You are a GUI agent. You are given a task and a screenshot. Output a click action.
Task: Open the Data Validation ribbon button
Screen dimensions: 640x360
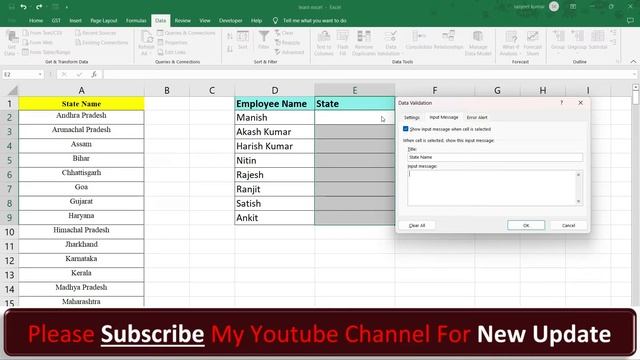click(x=390, y=43)
